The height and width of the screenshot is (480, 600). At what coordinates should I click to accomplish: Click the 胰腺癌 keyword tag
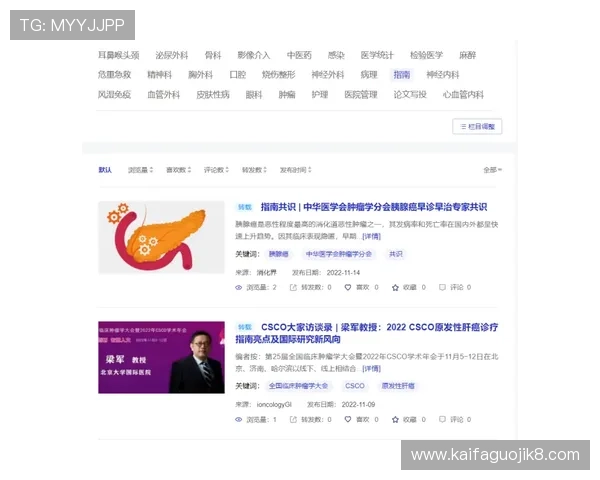279,254
